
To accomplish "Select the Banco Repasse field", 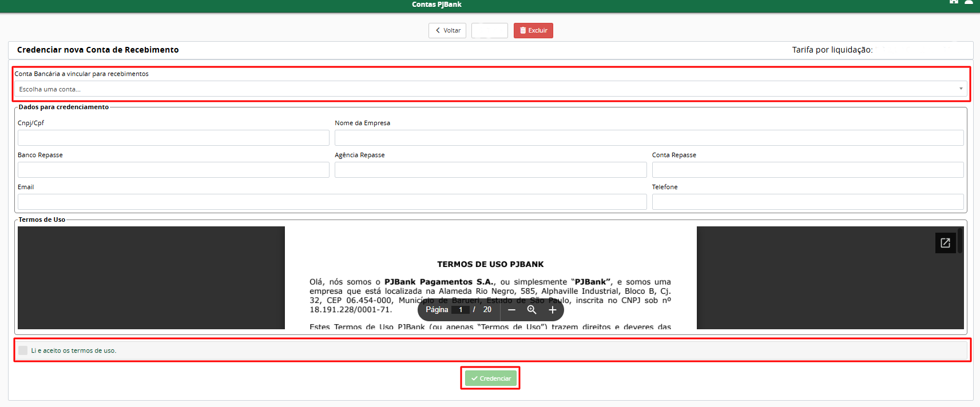I will coord(173,170).
